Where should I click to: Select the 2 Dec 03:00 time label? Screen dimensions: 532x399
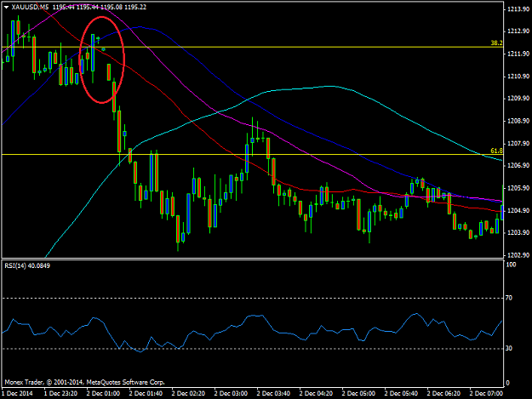coord(231,394)
